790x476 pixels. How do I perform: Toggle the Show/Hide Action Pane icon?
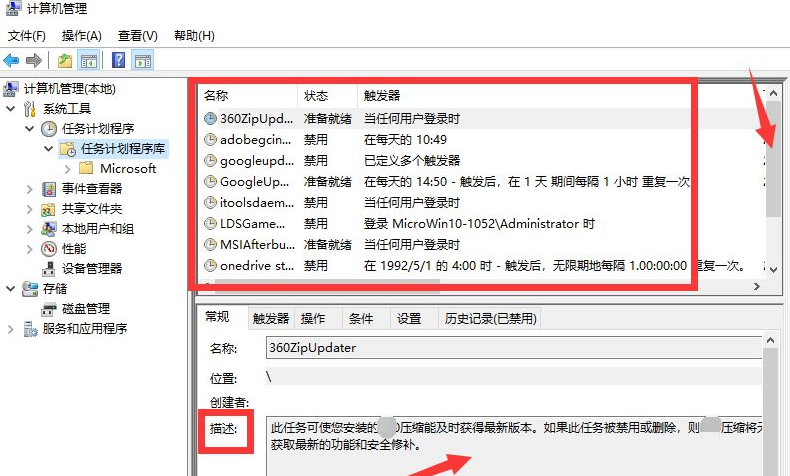143,61
